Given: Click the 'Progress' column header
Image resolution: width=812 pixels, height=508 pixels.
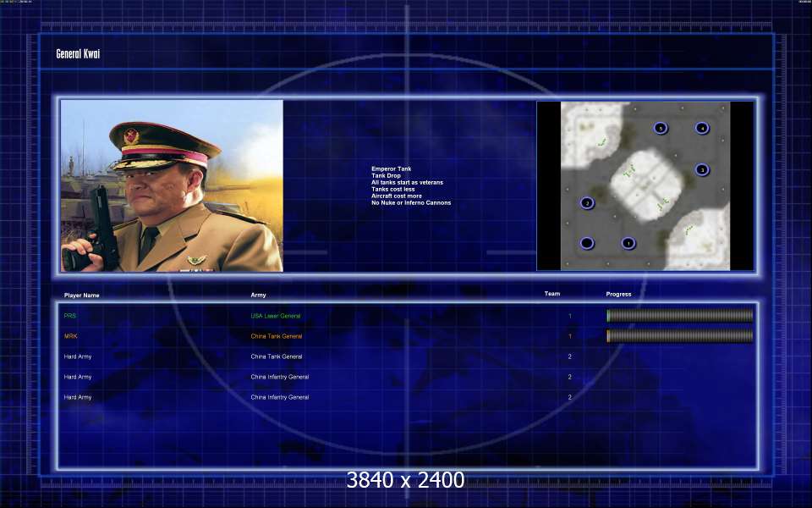Looking at the screenshot, I should click(x=618, y=294).
